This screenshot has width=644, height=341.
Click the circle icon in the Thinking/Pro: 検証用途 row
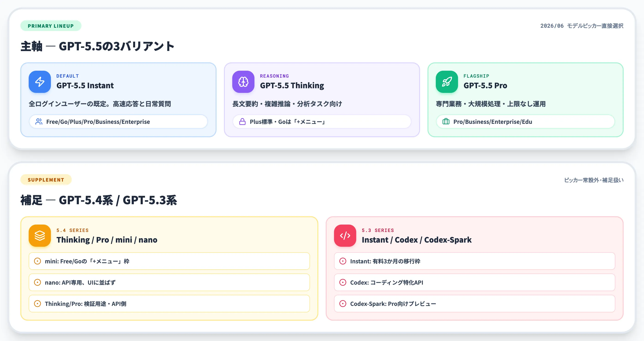coord(37,304)
